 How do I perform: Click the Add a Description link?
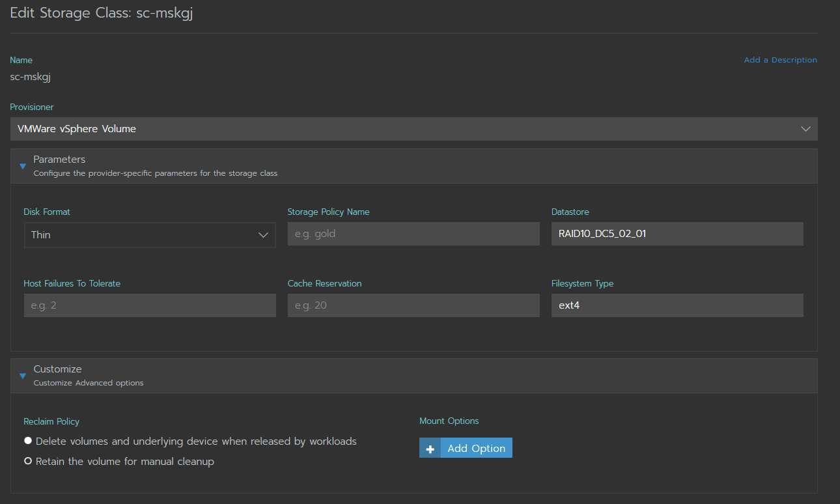(780, 59)
